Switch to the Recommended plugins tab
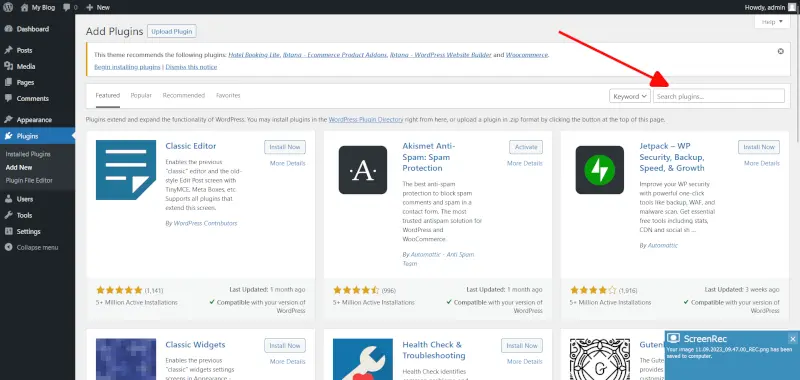 point(184,95)
